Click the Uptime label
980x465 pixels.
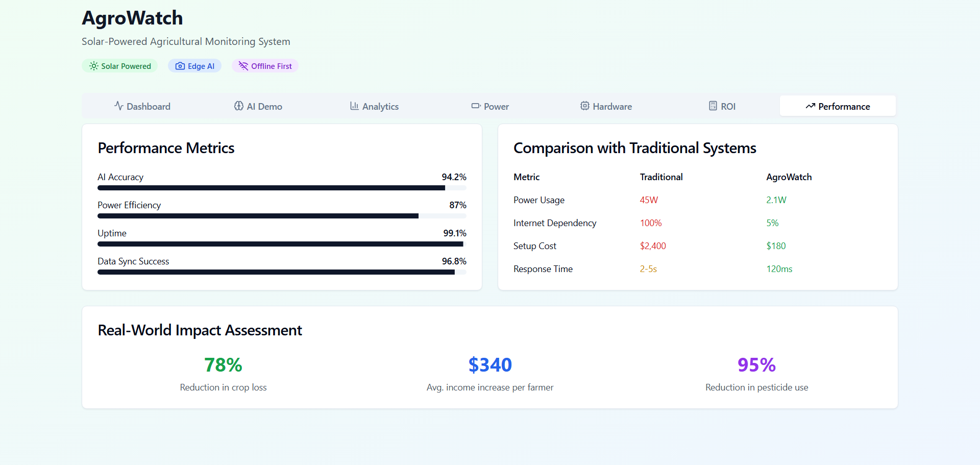coord(112,233)
